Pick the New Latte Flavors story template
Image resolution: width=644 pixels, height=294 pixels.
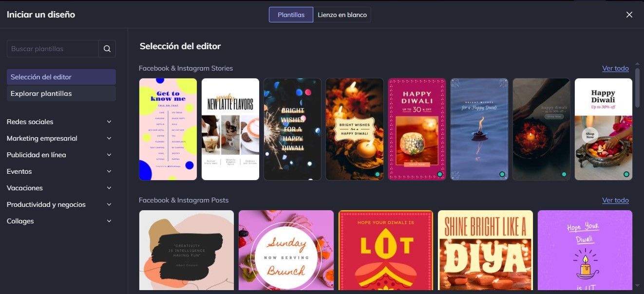pyautogui.click(x=230, y=129)
